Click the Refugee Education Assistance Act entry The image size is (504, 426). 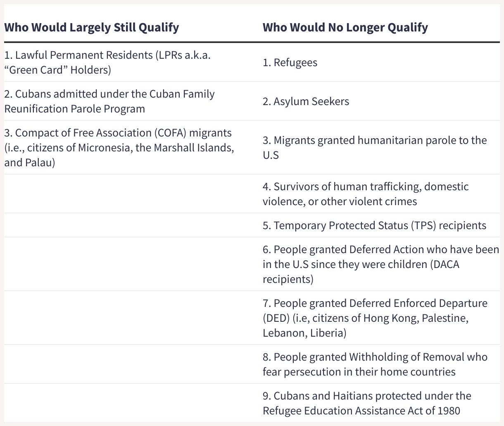coord(366,403)
